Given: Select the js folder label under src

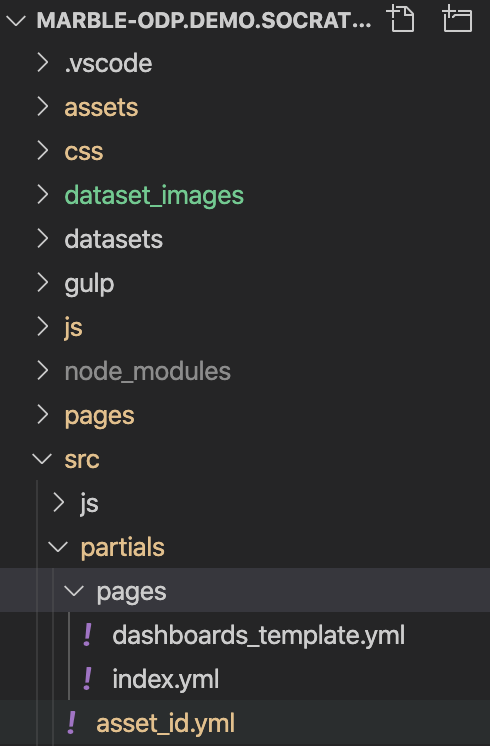Looking at the screenshot, I should click(89, 504).
